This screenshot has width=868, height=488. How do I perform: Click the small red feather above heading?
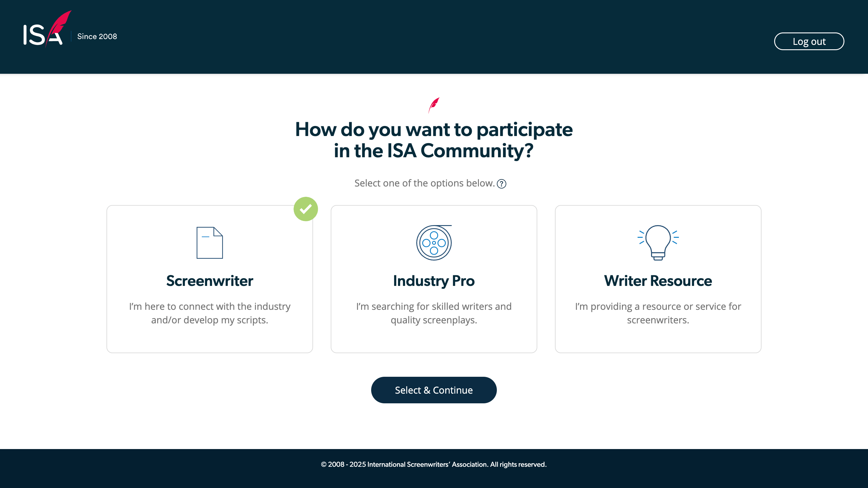pyautogui.click(x=434, y=105)
